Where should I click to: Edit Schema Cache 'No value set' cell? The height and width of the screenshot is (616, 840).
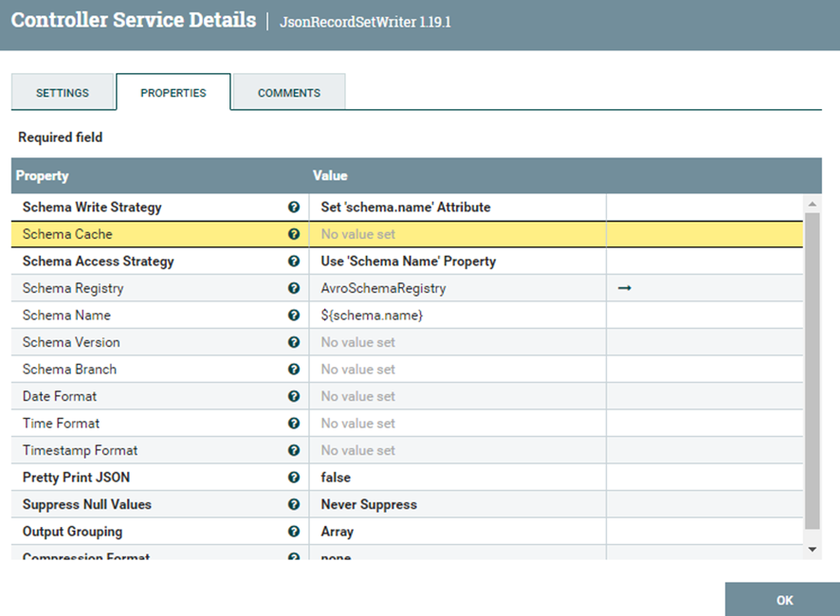click(458, 234)
